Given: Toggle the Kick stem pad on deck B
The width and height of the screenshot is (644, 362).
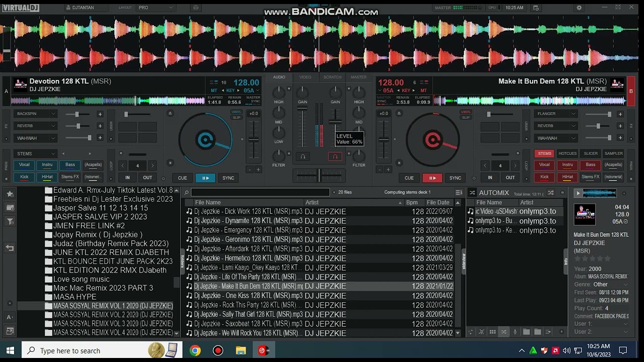Looking at the screenshot, I should 544,177.
